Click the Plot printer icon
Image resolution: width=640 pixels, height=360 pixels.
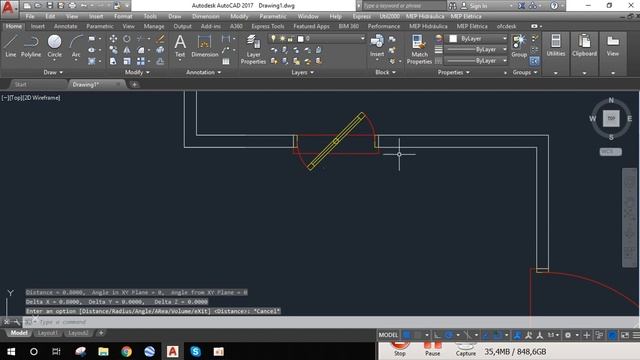point(72,6)
